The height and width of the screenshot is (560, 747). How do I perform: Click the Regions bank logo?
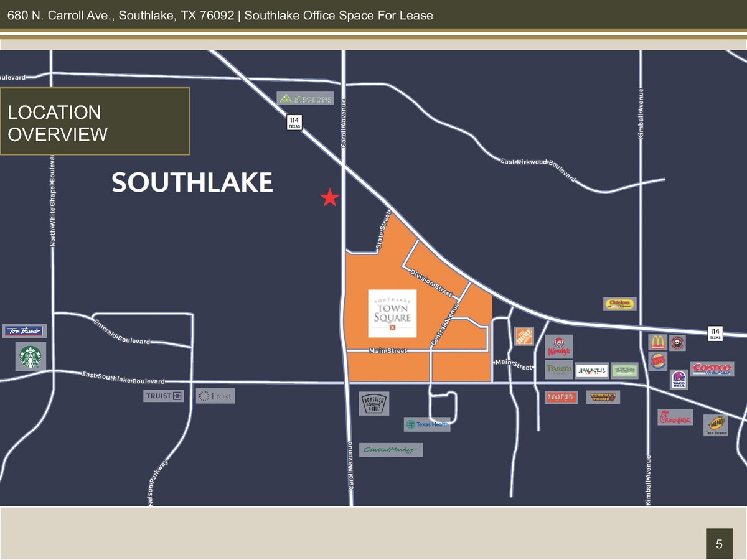click(x=306, y=98)
